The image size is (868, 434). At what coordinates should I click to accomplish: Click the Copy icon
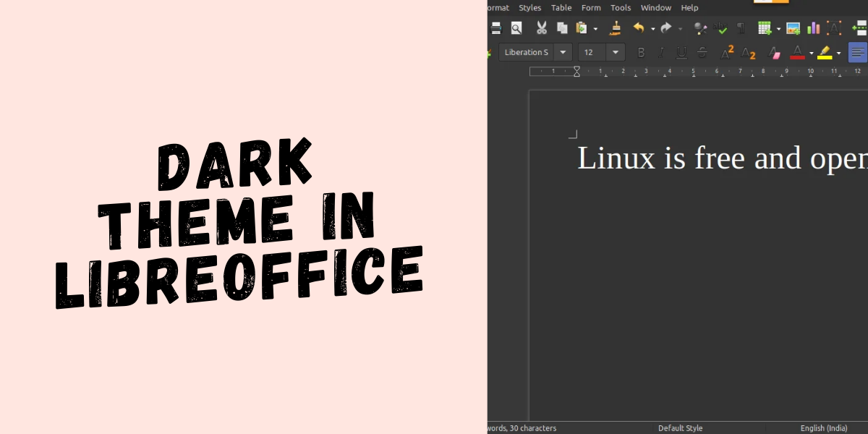562,27
